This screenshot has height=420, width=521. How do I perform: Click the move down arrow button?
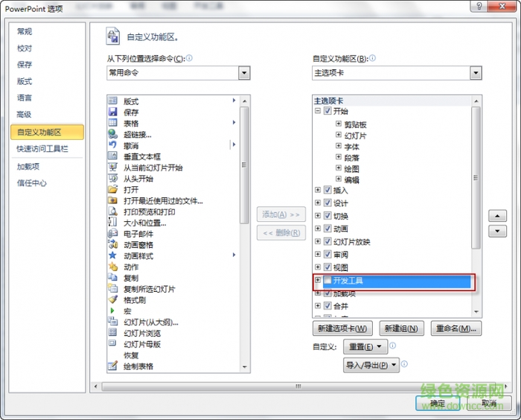497,231
